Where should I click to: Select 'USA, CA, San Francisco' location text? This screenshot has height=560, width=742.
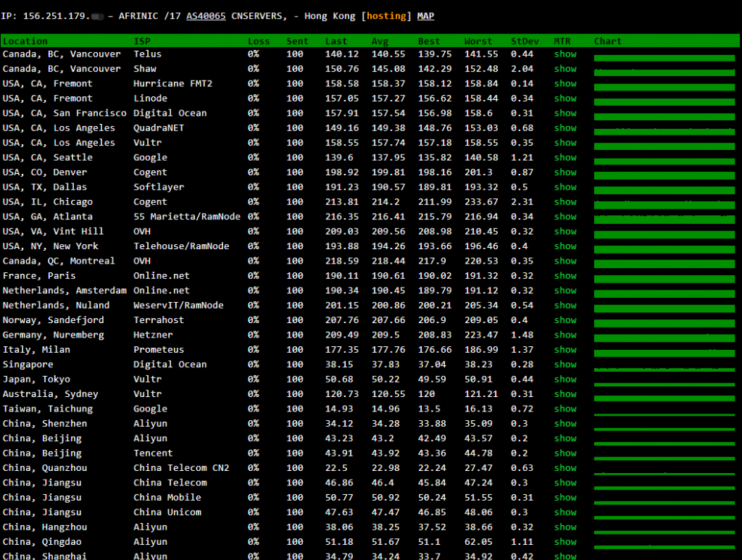point(64,113)
